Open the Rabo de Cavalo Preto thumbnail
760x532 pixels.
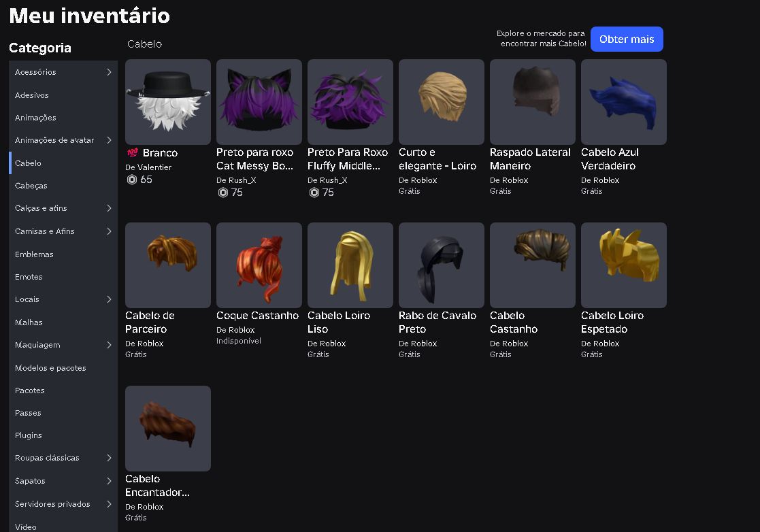pos(441,265)
